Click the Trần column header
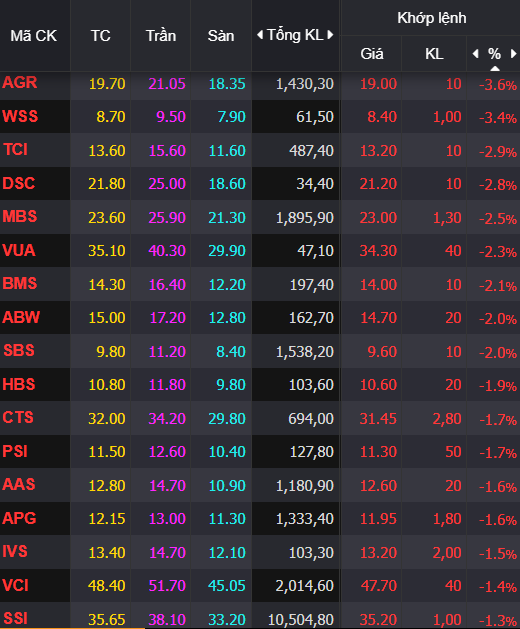The image size is (520, 629). (161, 36)
